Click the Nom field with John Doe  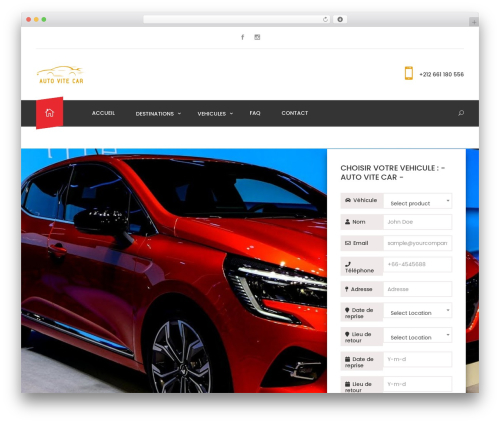click(418, 222)
